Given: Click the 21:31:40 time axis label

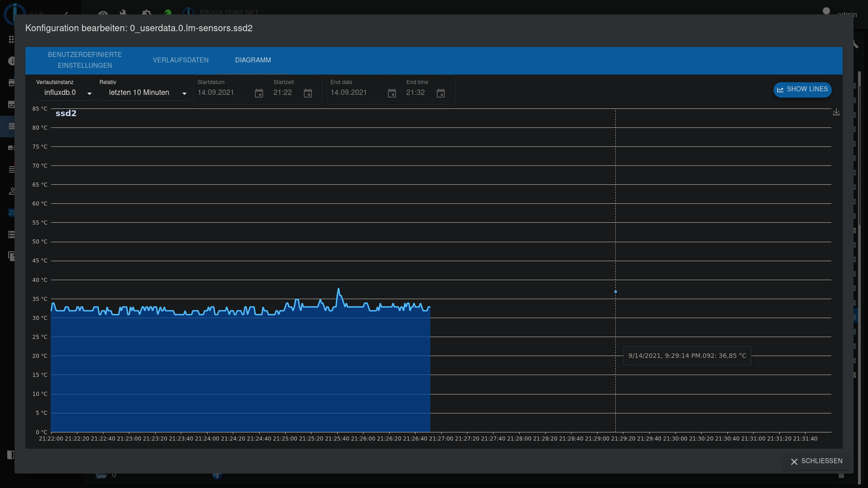Looking at the screenshot, I should (805, 439).
